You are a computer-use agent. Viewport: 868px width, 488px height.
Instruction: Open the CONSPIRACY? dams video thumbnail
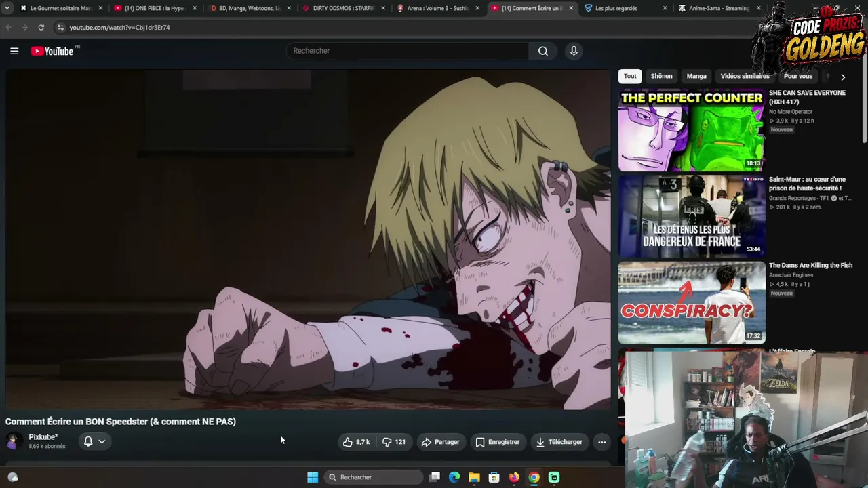[x=691, y=302]
